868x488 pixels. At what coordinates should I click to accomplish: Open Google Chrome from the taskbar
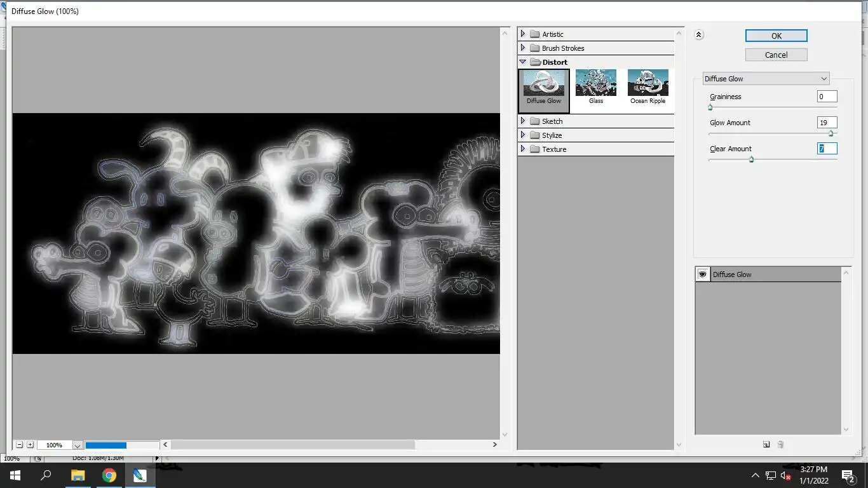pyautogui.click(x=109, y=475)
